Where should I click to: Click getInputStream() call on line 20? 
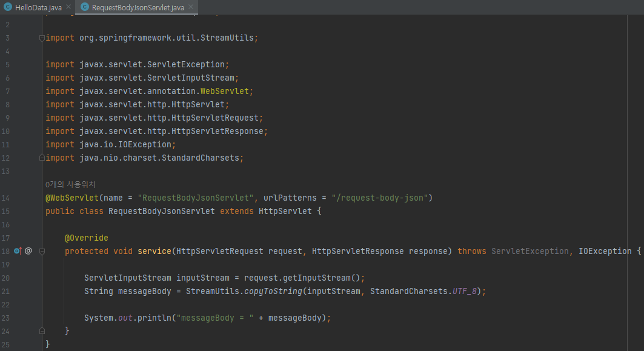tap(322, 278)
